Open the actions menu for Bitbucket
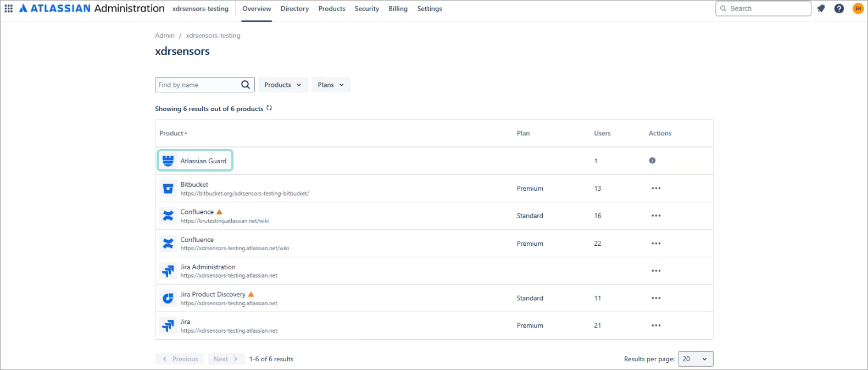The height and width of the screenshot is (370, 868). coord(656,188)
